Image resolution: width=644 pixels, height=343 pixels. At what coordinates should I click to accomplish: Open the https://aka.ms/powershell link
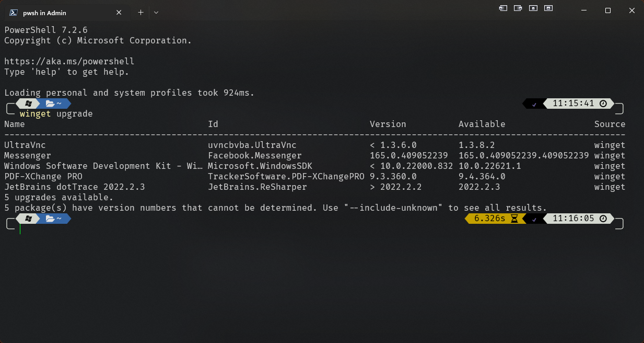[x=68, y=61]
